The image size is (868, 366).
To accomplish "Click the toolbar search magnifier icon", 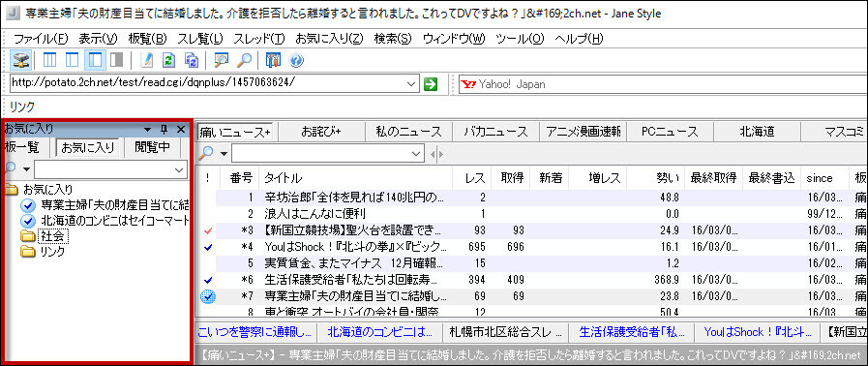I will [244, 60].
